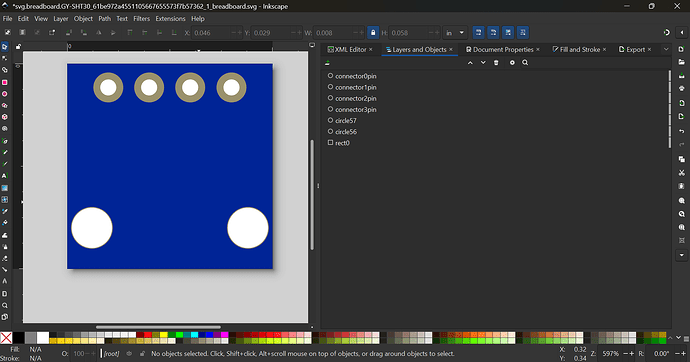The width and height of the screenshot is (690, 362).
Task: Select the rect0 object entry
Action: coord(342,143)
